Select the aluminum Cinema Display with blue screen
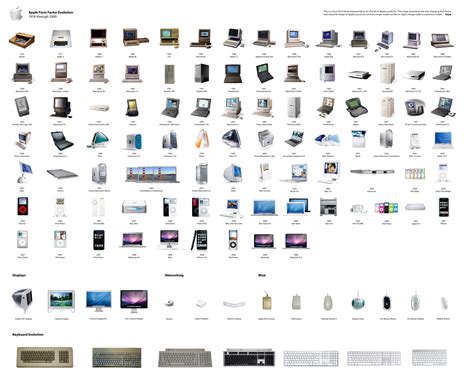Screen dimensions: 474x381 tap(99, 301)
